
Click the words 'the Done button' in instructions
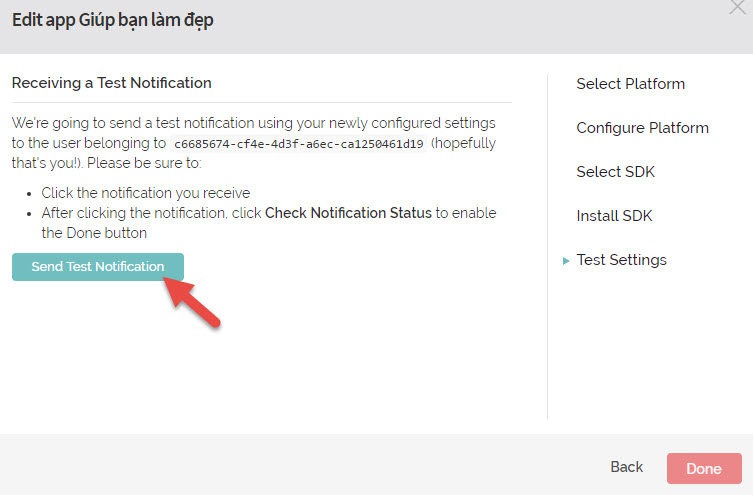(x=94, y=233)
